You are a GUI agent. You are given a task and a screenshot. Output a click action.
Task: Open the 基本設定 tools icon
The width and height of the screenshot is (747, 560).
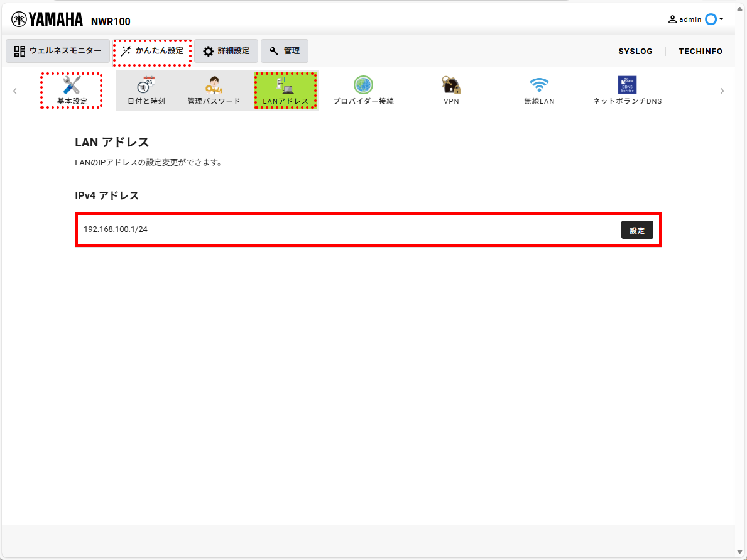tap(72, 85)
